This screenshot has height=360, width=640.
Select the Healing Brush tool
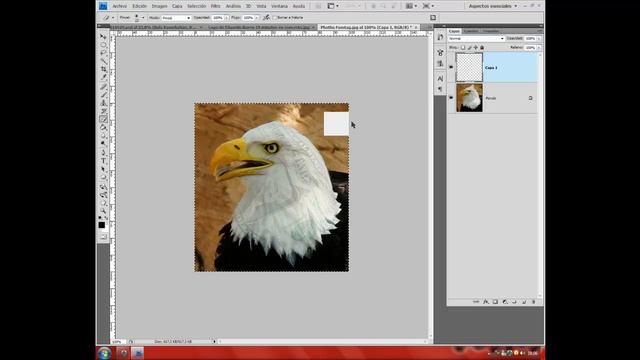point(103,87)
